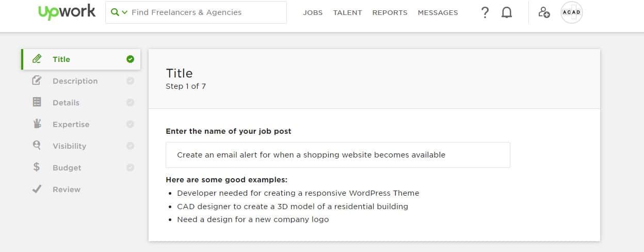
Task: Select the Review step in sidebar
Action: point(66,190)
